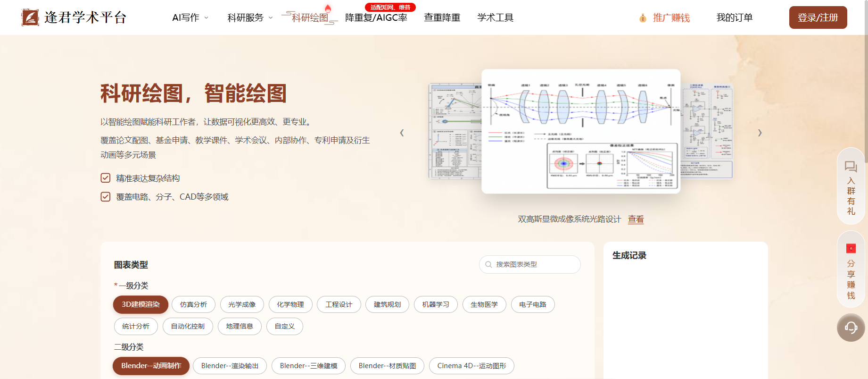The width and height of the screenshot is (868, 379).
Task: Select the 化学物理 category
Action: pos(290,304)
